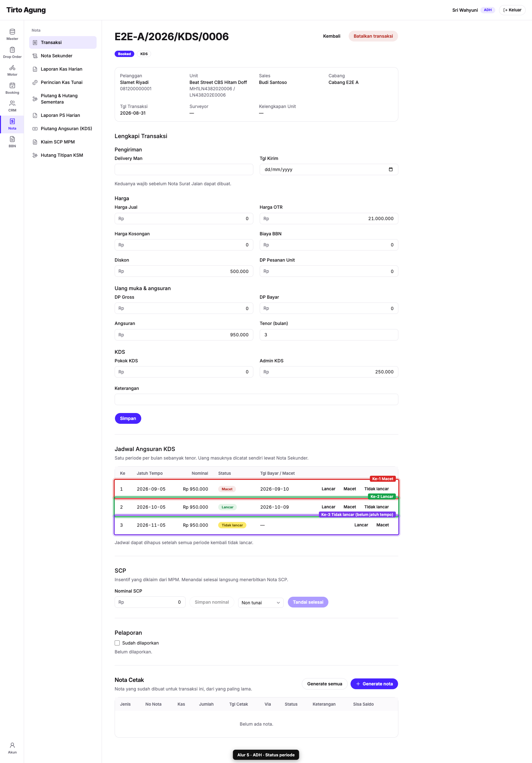Mark period 1 as Tidak lancar

pyautogui.click(x=377, y=489)
